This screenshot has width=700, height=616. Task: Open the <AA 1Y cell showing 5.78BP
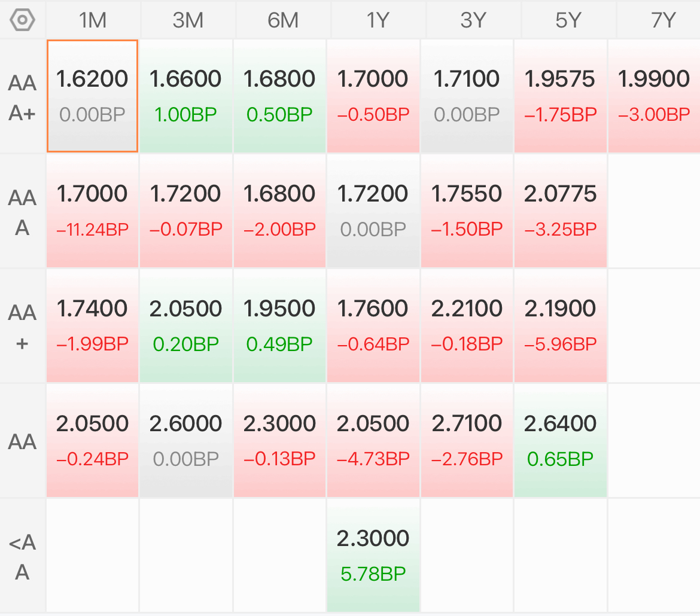coord(373,555)
